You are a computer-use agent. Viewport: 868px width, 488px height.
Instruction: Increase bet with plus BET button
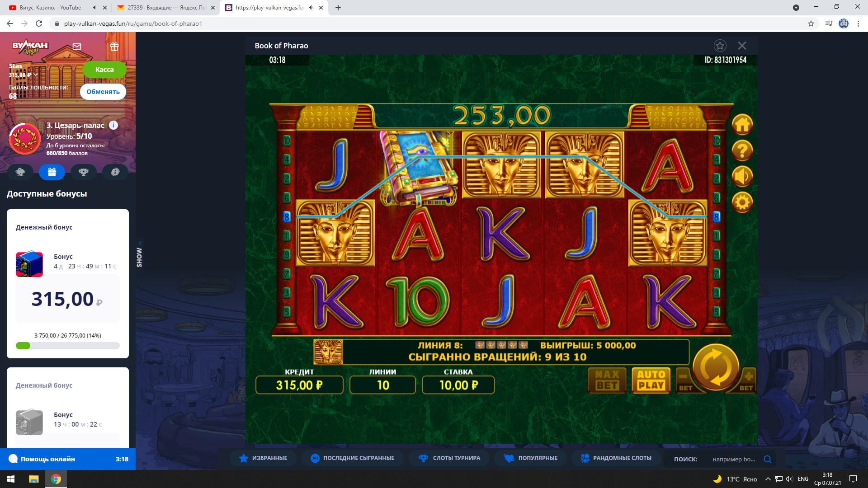746,380
